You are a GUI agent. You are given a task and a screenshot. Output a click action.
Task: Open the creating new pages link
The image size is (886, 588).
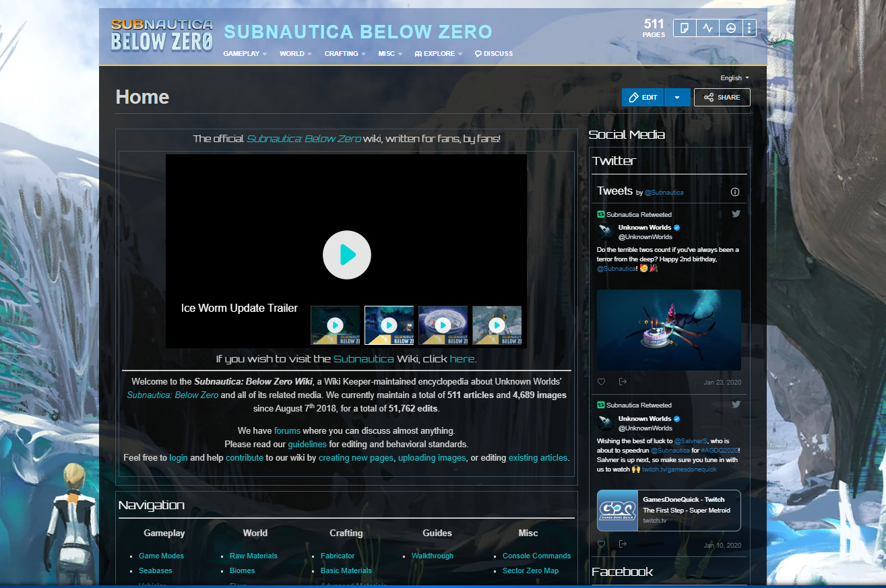(356, 457)
